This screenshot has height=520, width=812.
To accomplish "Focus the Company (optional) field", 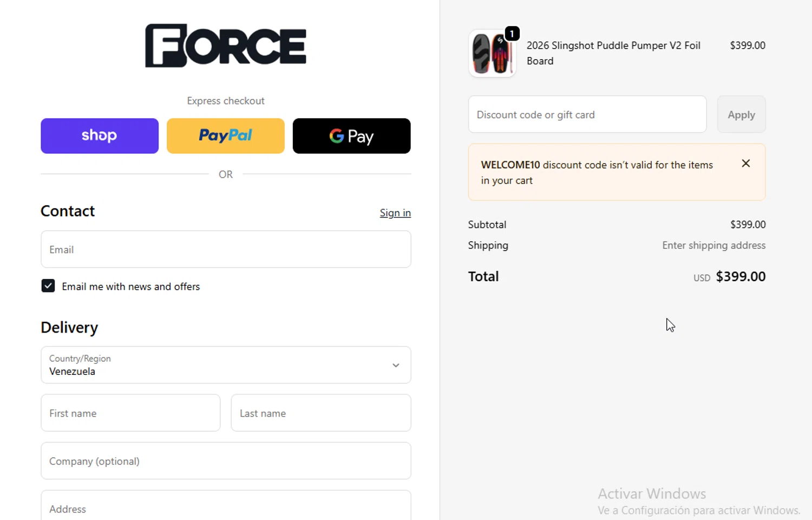I will tap(226, 461).
